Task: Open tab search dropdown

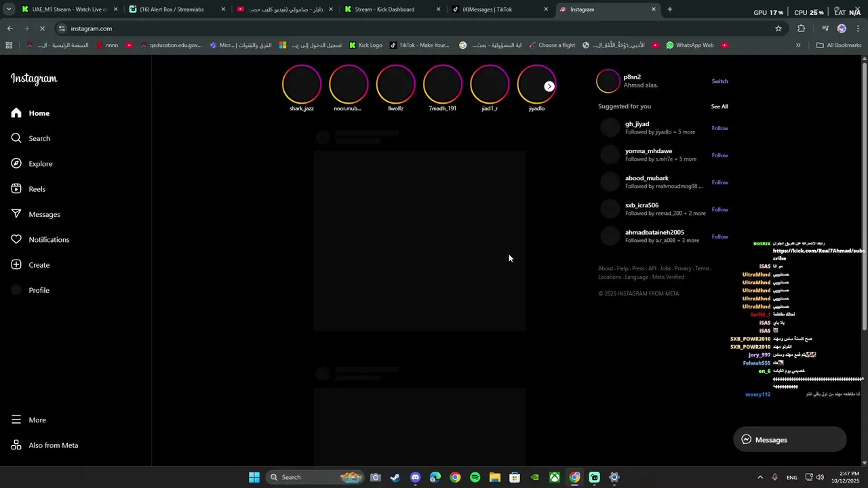Action: pos(9,9)
